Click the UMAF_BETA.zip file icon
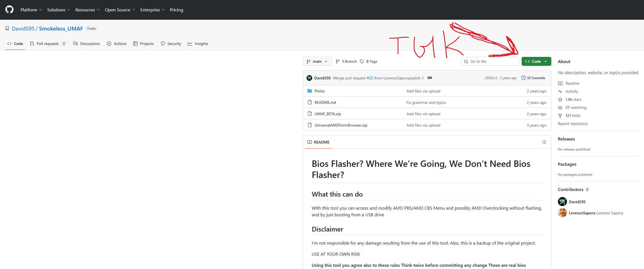This screenshot has width=644, height=269. 310,114
